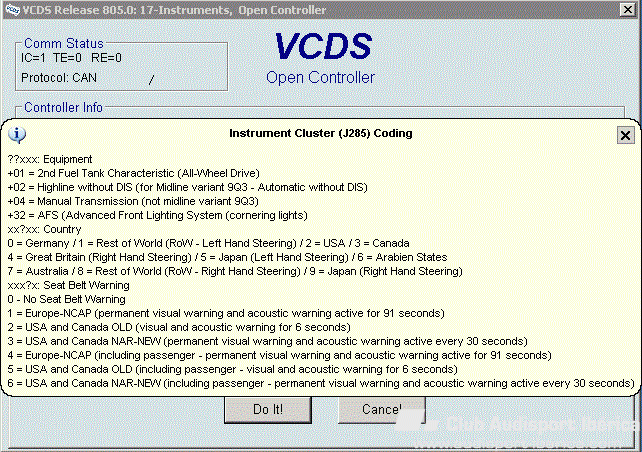Click the IC=1 TE=0 RE=0 counters text

point(72,58)
